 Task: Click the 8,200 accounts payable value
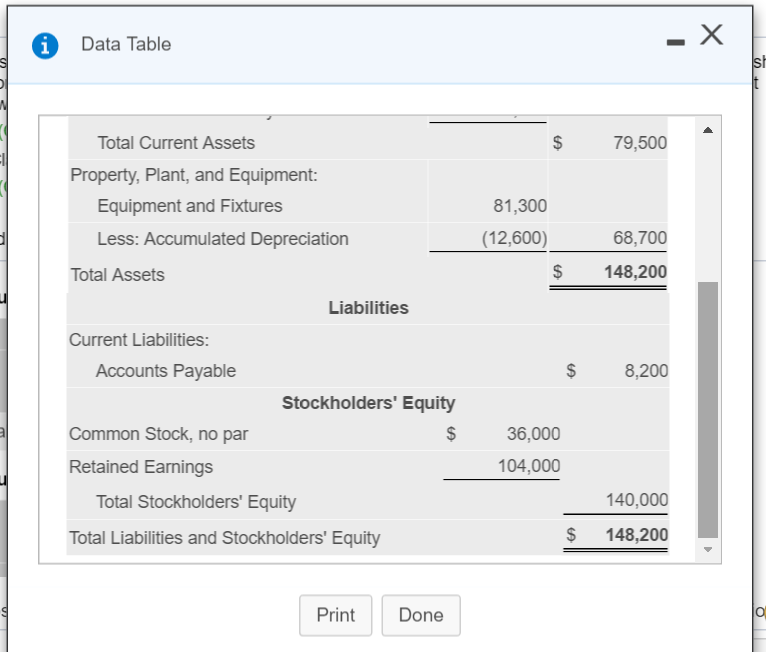(x=646, y=371)
